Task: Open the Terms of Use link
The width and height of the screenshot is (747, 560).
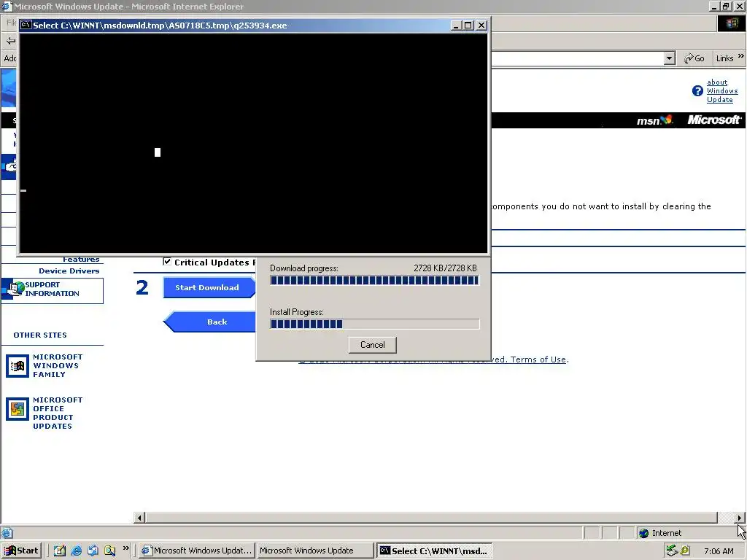Action: pos(538,359)
